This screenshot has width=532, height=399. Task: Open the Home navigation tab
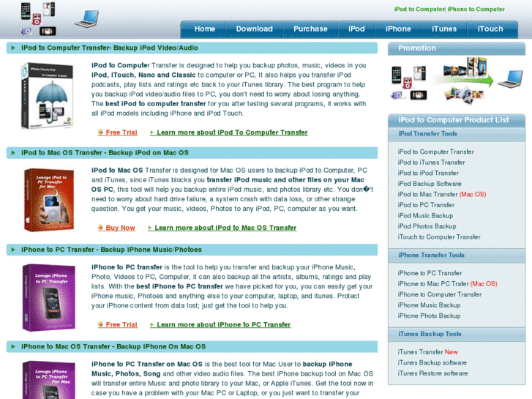(x=205, y=29)
